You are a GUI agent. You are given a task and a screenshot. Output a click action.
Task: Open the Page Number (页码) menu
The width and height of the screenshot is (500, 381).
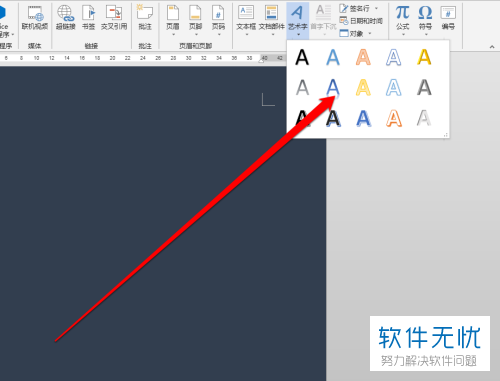click(x=218, y=20)
